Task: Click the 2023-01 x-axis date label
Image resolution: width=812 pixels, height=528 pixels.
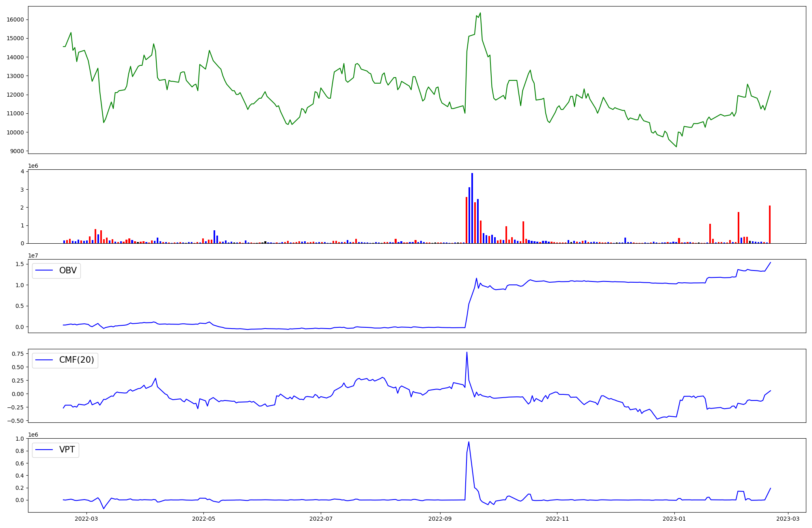Action: pos(675,519)
